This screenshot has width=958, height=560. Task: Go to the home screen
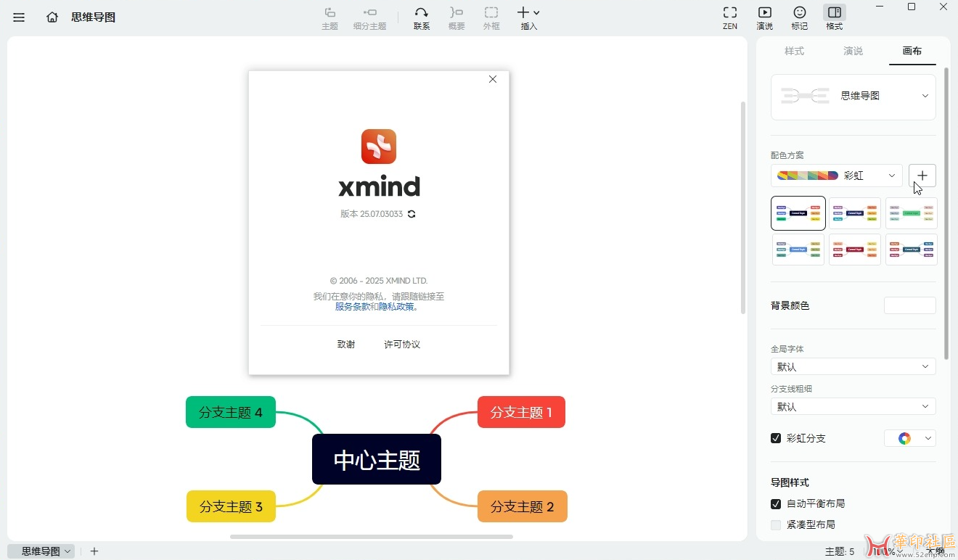coord(52,17)
